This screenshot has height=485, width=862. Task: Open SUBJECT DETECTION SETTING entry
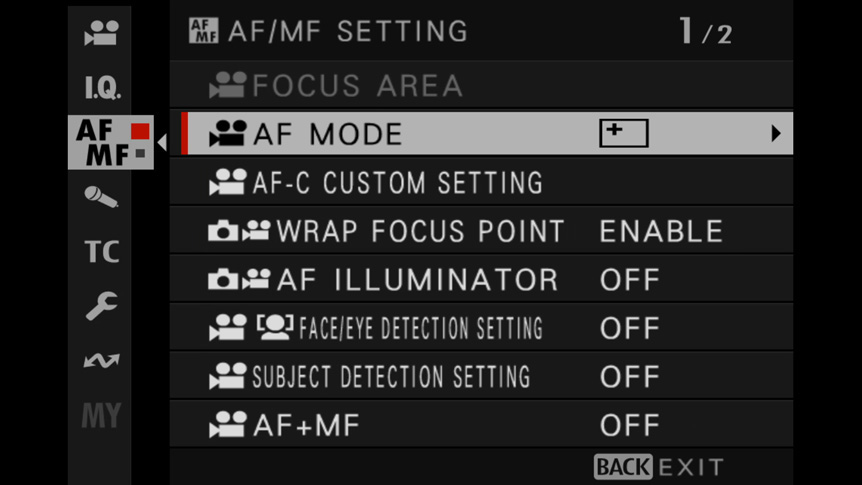[x=481, y=376]
